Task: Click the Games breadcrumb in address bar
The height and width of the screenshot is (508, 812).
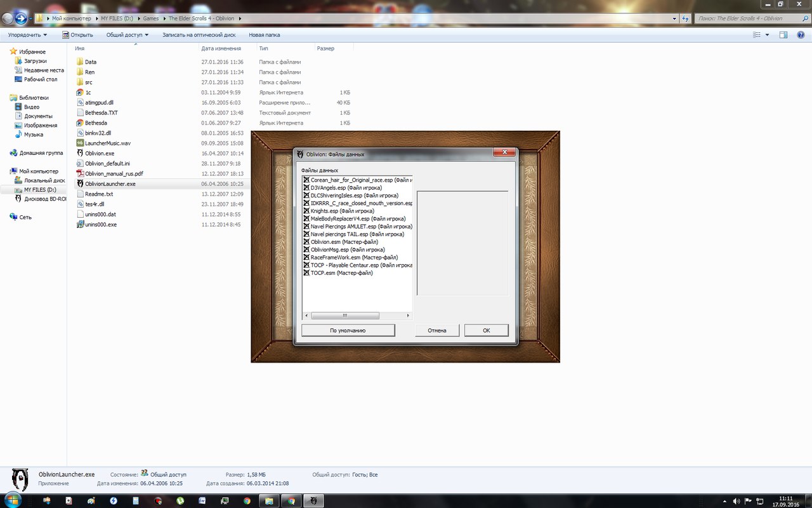Action: (151, 18)
